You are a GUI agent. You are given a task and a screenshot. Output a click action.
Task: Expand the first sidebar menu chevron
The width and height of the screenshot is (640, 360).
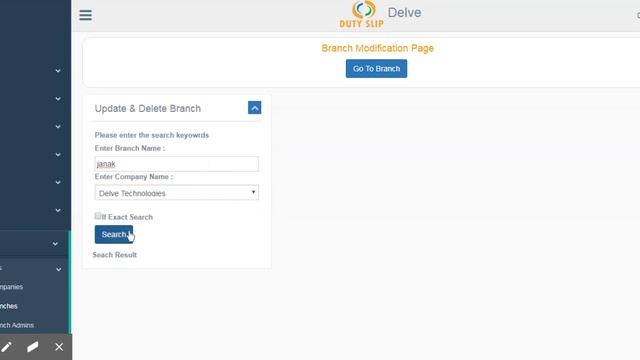58,71
